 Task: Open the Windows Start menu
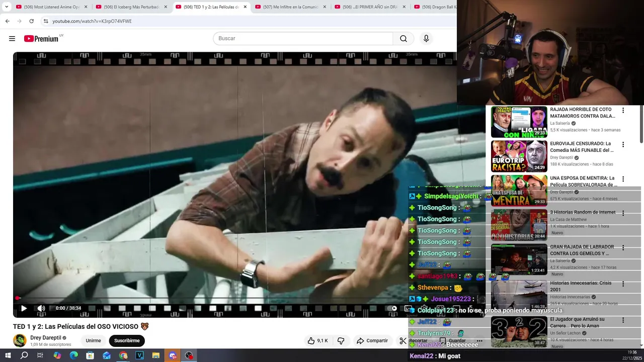(x=8, y=355)
